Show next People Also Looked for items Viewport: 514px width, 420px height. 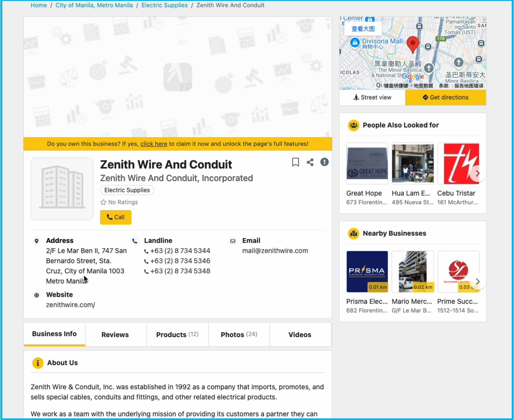pos(477,173)
